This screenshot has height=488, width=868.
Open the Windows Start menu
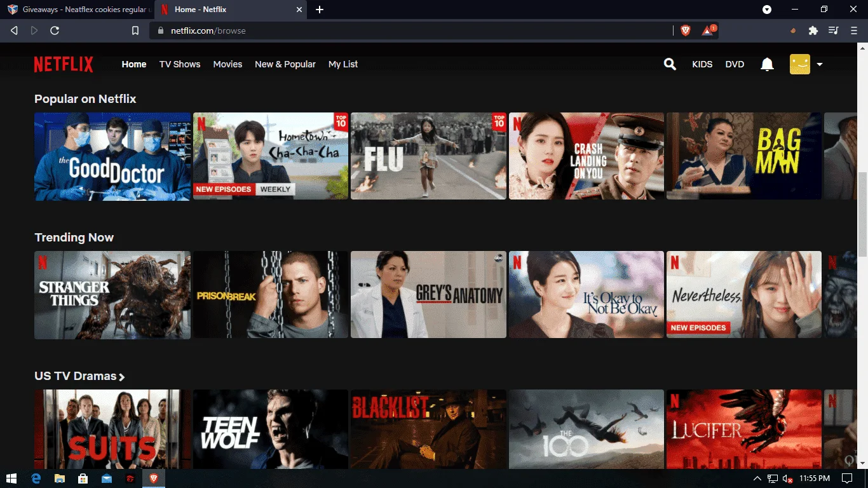click(x=11, y=478)
